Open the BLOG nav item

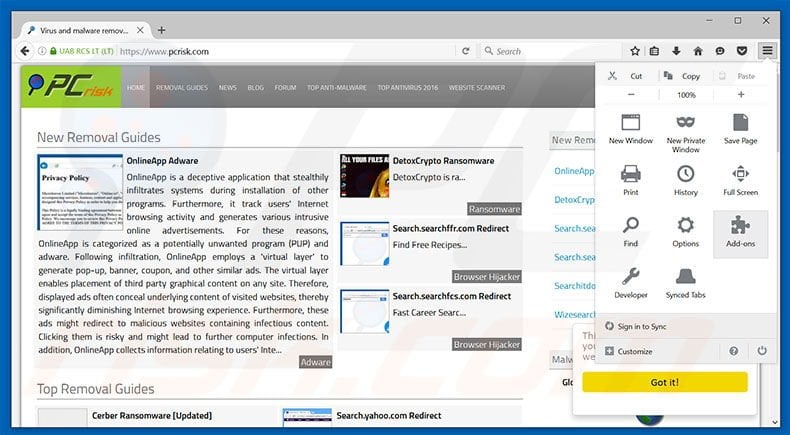coord(255,87)
